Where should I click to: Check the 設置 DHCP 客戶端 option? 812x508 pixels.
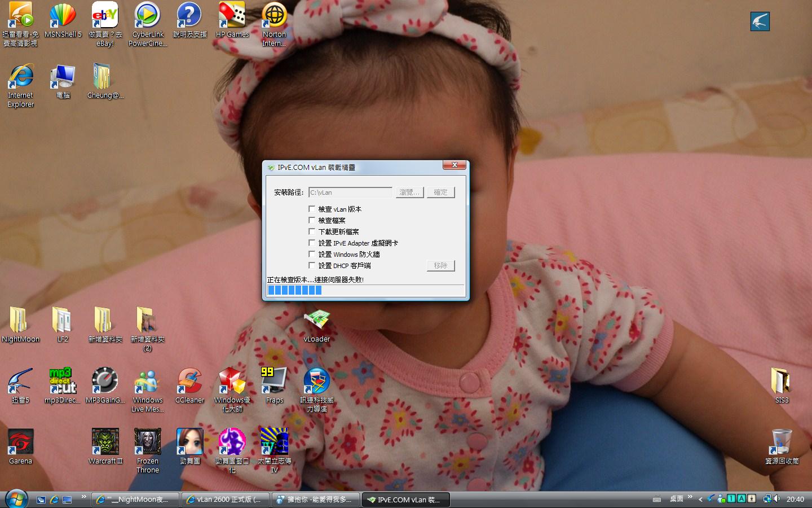(312, 265)
